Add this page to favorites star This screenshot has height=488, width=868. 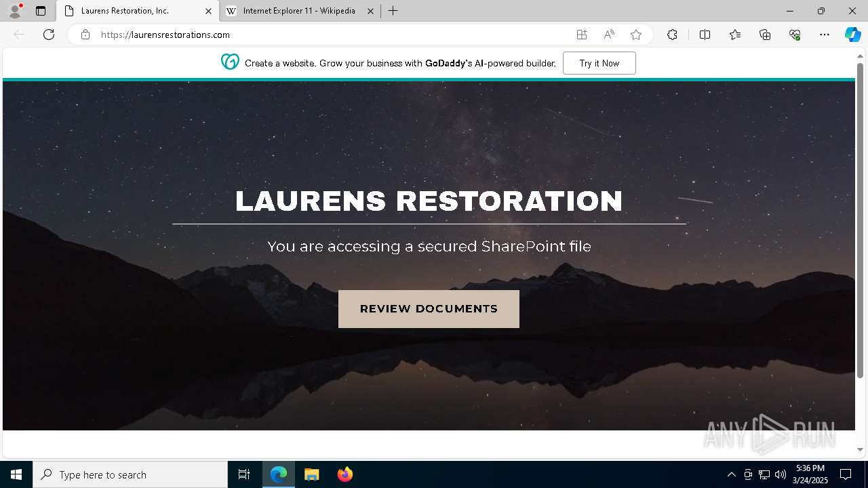[x=636, y=35]
